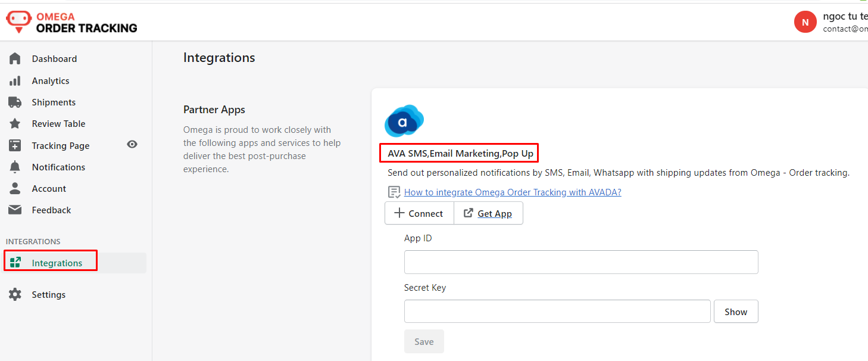Click the Partner Apps heading
The height and width of the screenshot is (361, 868).
point(214,110)
